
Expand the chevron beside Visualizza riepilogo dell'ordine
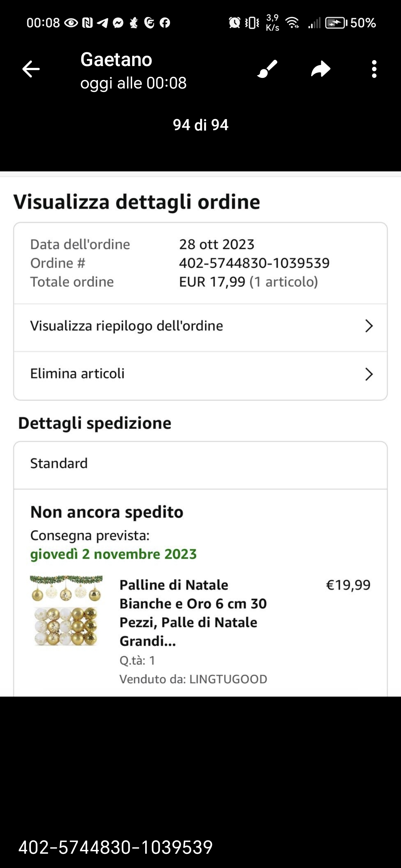pos(369,326)
